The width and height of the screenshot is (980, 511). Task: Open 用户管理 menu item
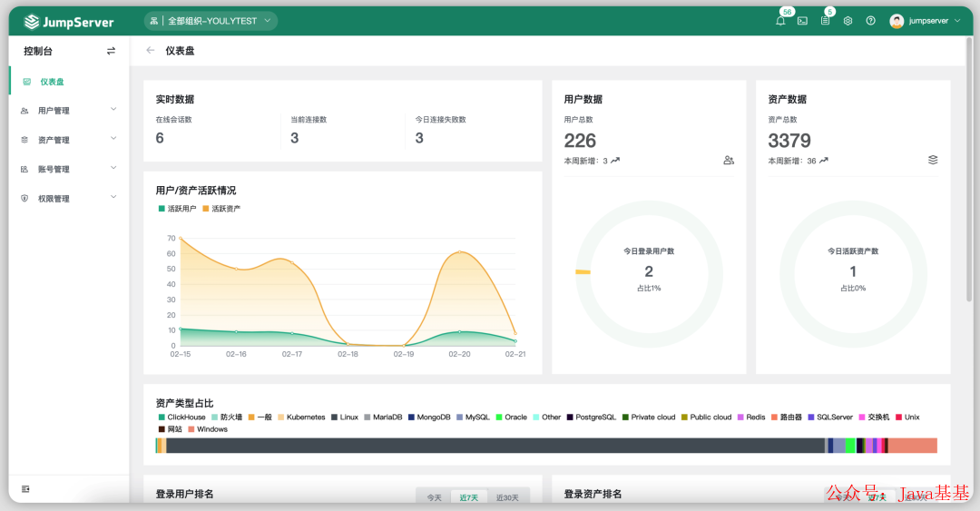[69, 111]
